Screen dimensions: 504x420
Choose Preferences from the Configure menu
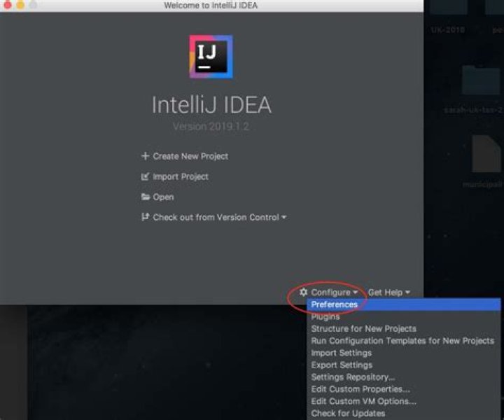pyautogui.click(x=335, y=304)
